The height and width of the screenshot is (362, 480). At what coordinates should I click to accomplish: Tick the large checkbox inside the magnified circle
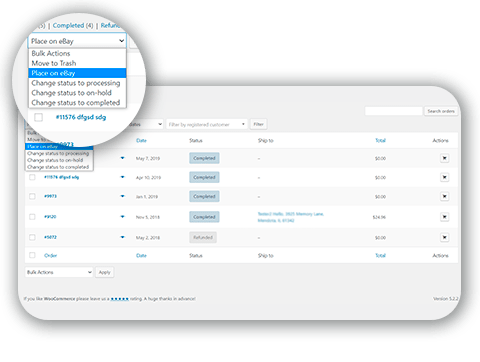[x=39, y=117]
